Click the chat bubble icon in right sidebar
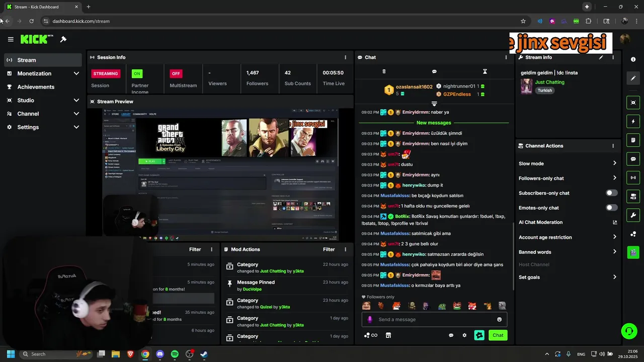Viewport: 644px width, 362px height. coord(633,159)
